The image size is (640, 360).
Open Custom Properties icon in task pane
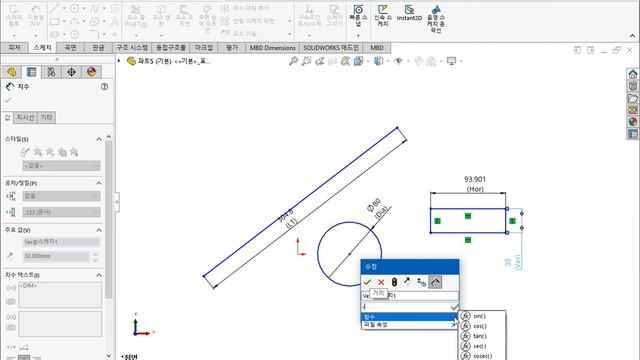tap(633, 134)
